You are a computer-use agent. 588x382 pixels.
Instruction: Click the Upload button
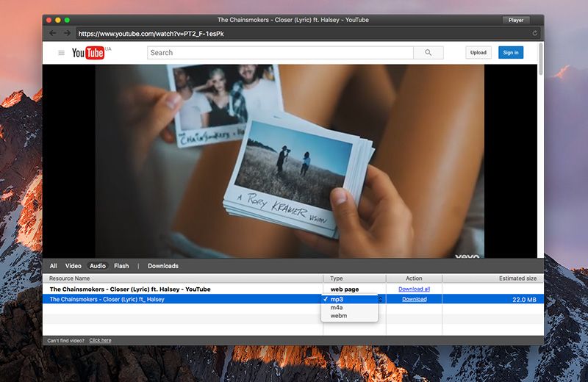pyautogui.click(x=478, y=52)
